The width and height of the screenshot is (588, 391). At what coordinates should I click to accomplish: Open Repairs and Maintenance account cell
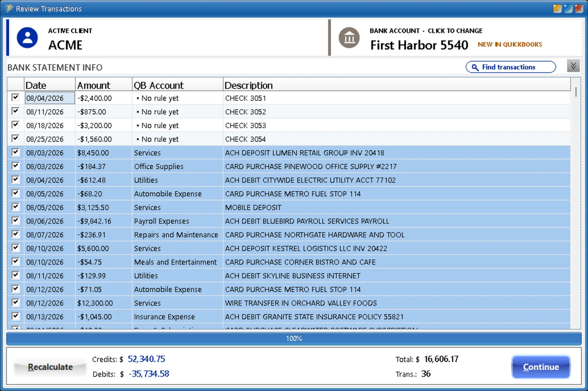[x=178, y=235]
